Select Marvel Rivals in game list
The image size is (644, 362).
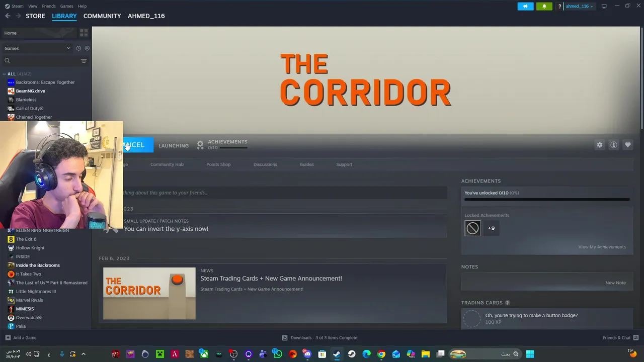click(29, 300)
